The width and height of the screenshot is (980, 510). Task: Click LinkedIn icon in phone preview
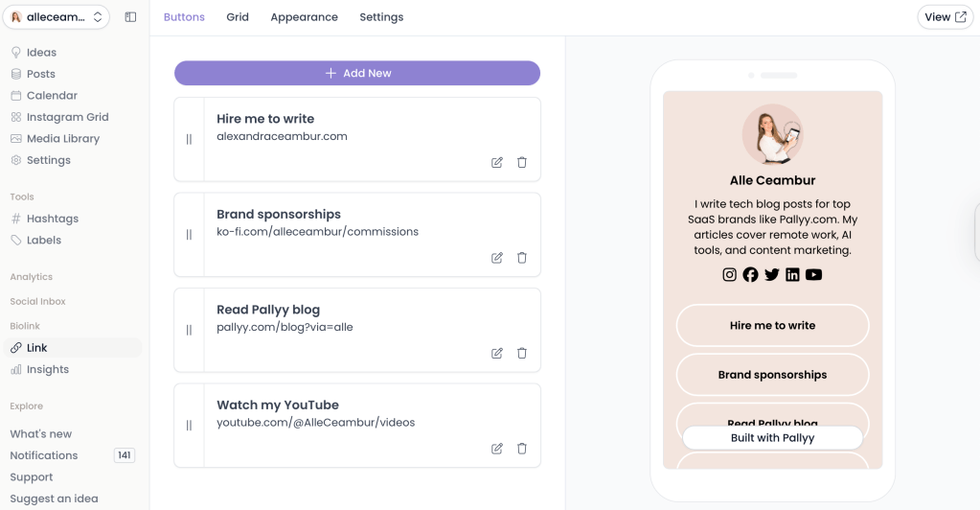pos(792,275)
